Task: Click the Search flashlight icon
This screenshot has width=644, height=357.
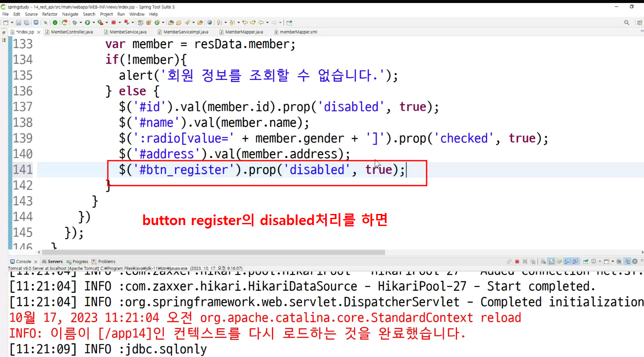Action: click(187, 22)
